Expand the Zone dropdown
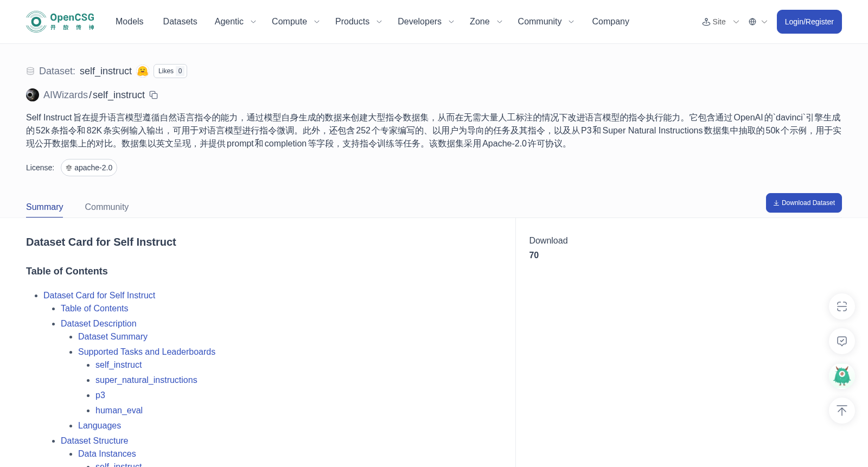 [486, 22]
